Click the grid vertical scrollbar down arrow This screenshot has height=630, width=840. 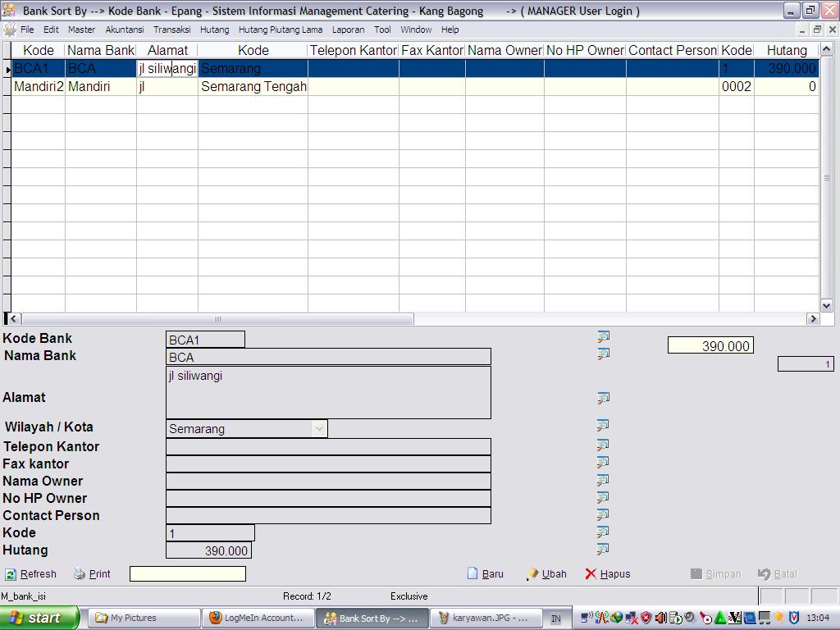pos(827,305)
